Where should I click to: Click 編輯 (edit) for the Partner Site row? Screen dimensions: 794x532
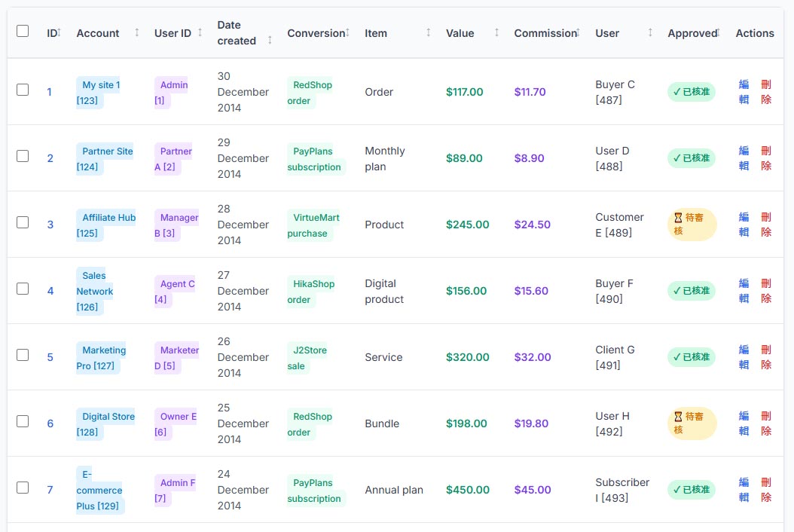(x=744, y=158)
